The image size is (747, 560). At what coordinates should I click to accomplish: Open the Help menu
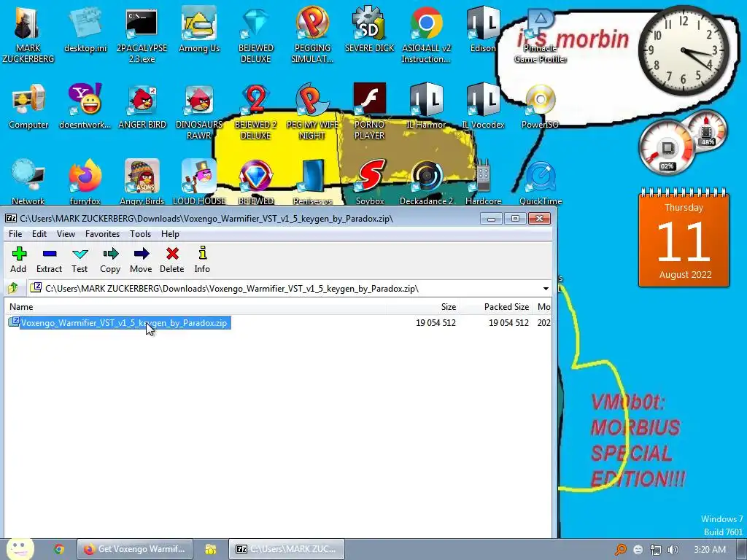170,234
